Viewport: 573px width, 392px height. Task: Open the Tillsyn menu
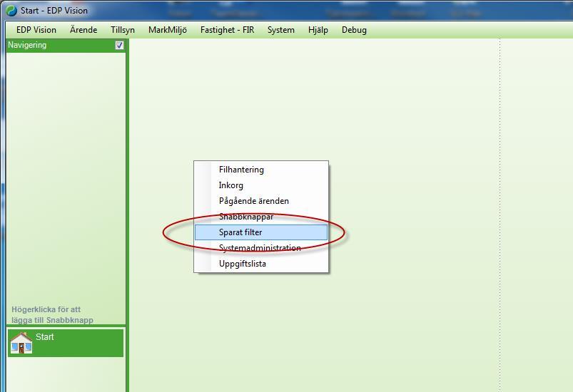(x=123, y=30)
